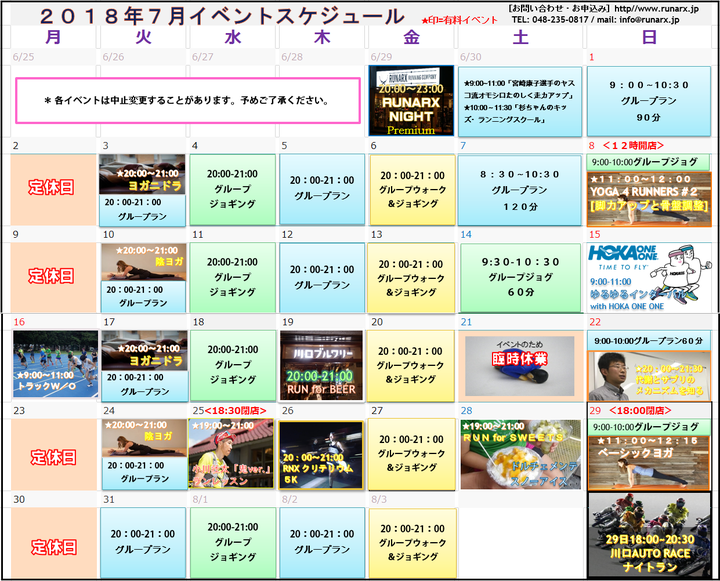
Task: Select the July 11 グループジョギング cell
Action: pyautogui.click(x=232, y=278)
